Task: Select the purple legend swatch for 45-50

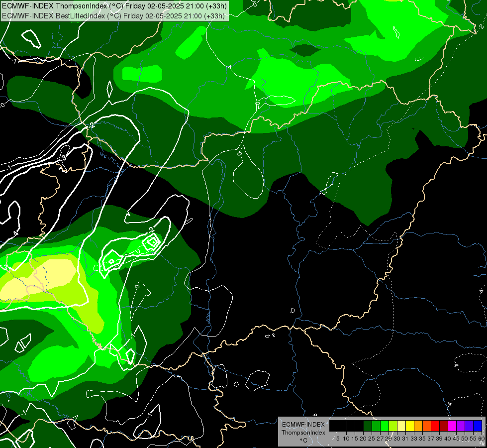Action: (x=461, y=426)
